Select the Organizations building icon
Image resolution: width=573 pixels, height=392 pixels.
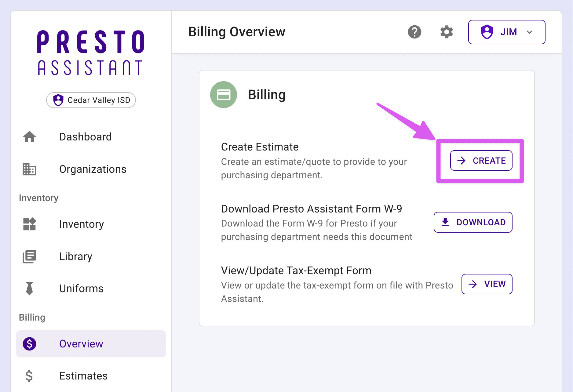click(29, 169)
